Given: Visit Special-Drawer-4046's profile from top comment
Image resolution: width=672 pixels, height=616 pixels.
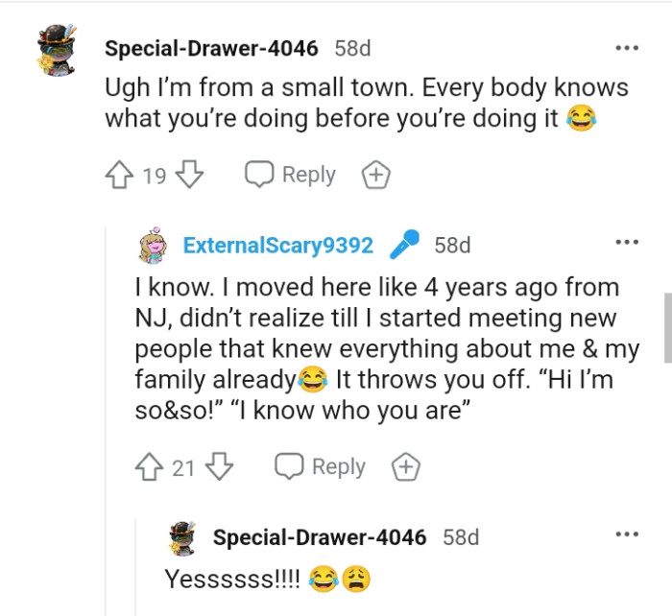Looking at the screenshot, I should pyautogui.click(x=212, y=48).
